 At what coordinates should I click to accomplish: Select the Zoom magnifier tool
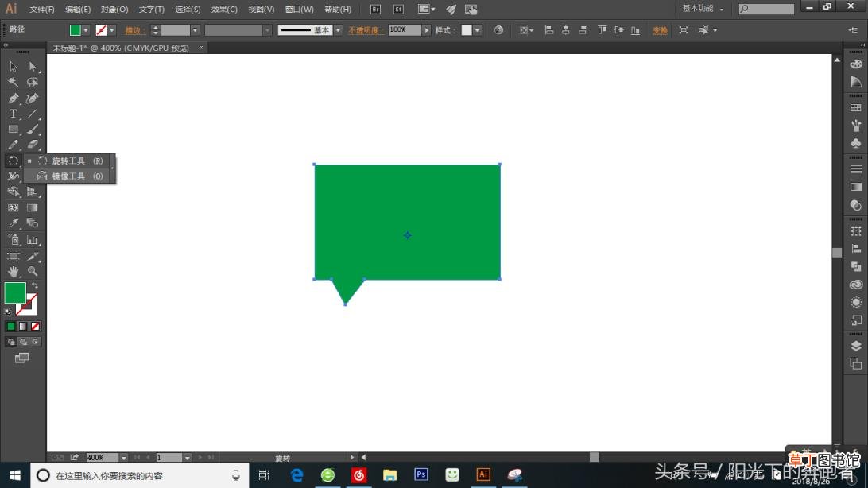33,272
